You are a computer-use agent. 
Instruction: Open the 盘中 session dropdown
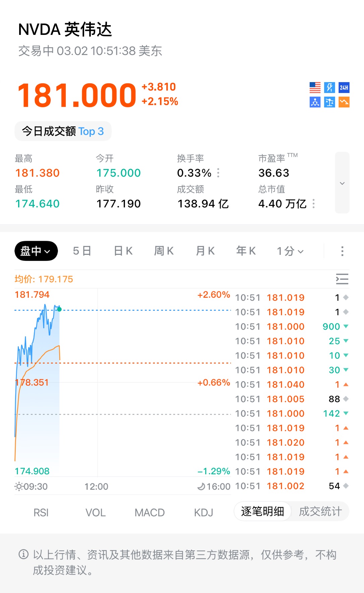36,251
